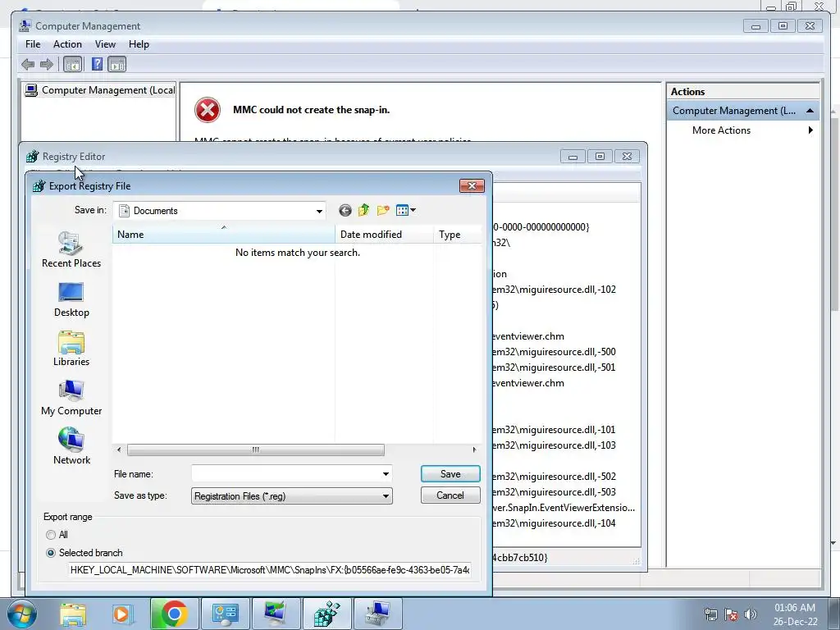Image resolution: width=840 pixels, height=630 pixels.
Task: Click miguiresource.dll,-104 value in Registry Editor
Action: click(x=555, y=523)
